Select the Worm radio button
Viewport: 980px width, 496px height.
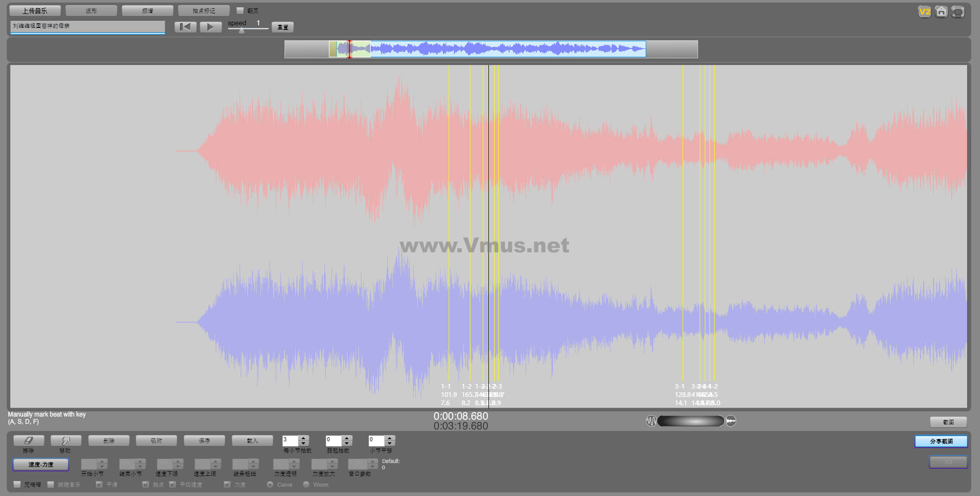click(306, 485)
